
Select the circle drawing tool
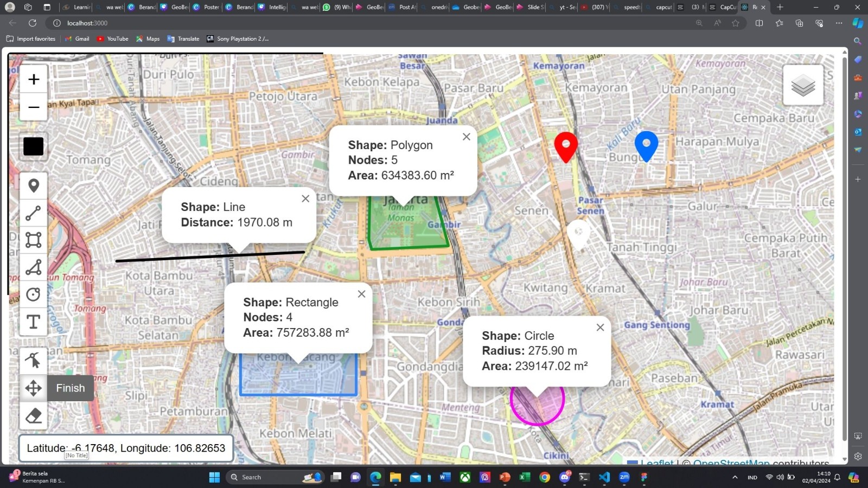33,293
